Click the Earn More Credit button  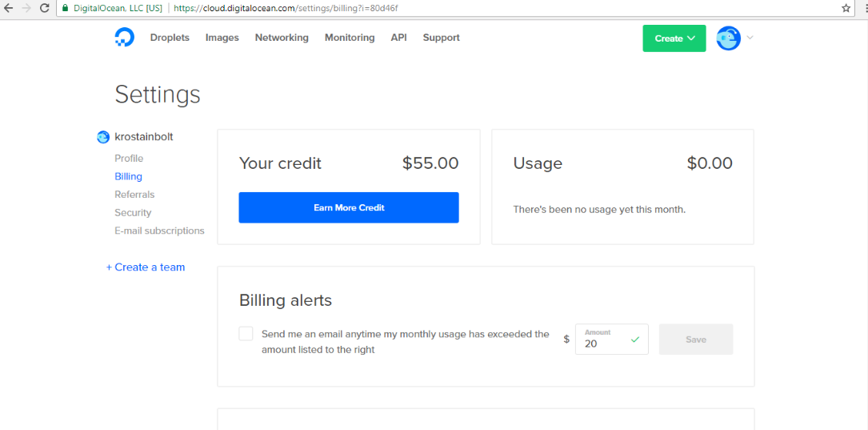tap(349, 207)
